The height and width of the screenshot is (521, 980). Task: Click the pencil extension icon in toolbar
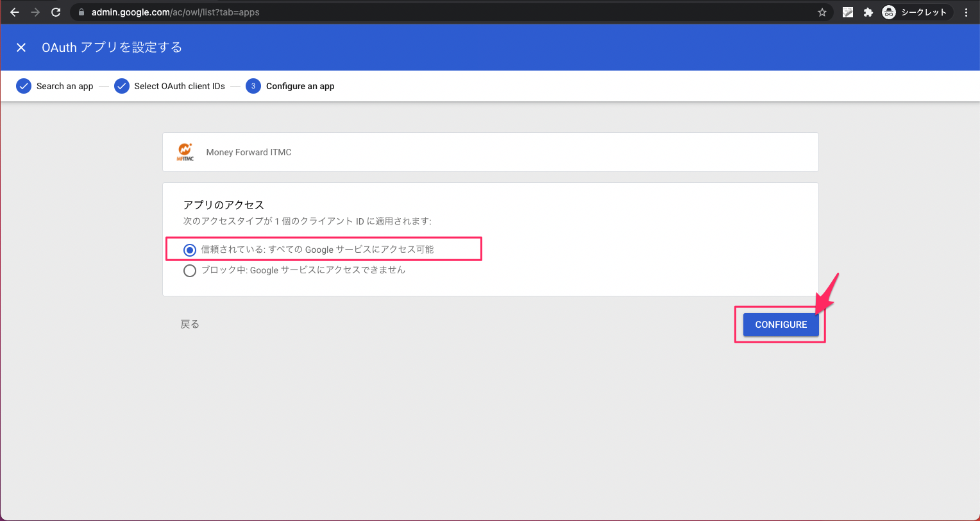(848, 12)
